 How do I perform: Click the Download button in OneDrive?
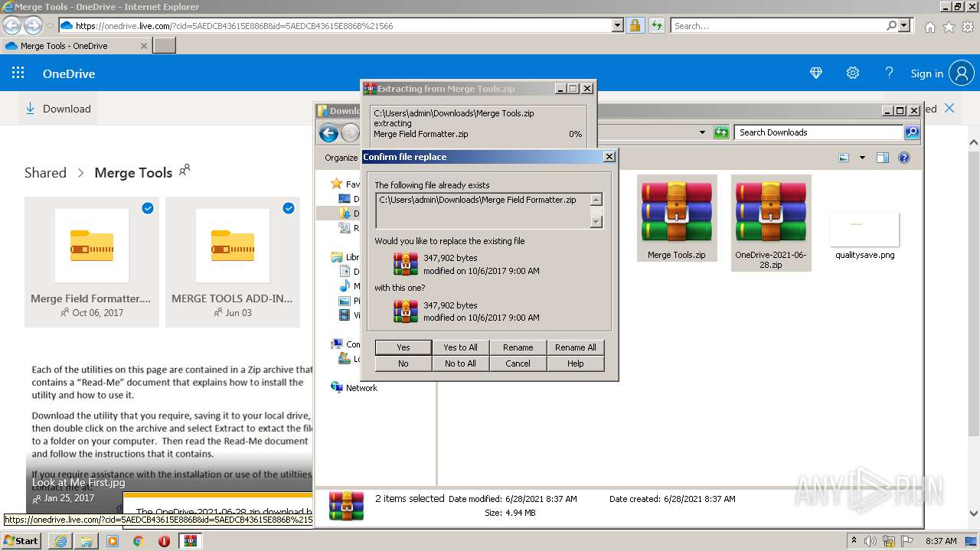58,109
